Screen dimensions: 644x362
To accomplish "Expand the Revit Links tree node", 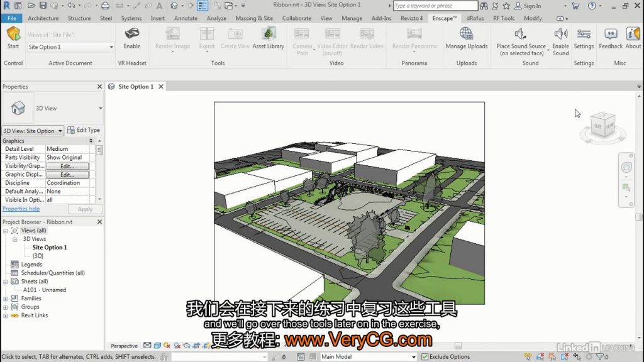I will coord(6,315).
